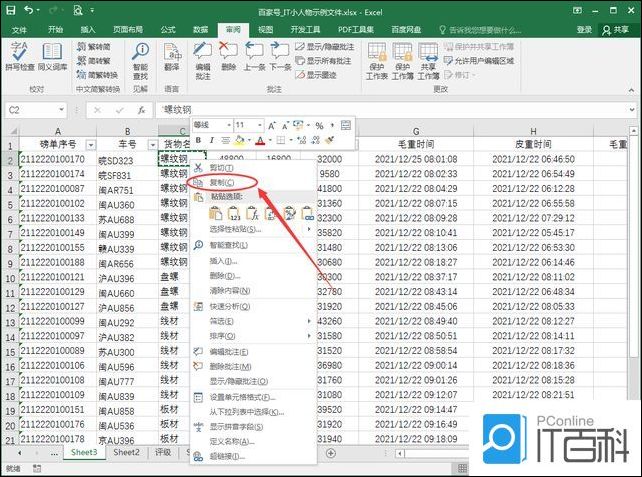
Task: Click 保护并共享工作簿
Action: [479, 47]
